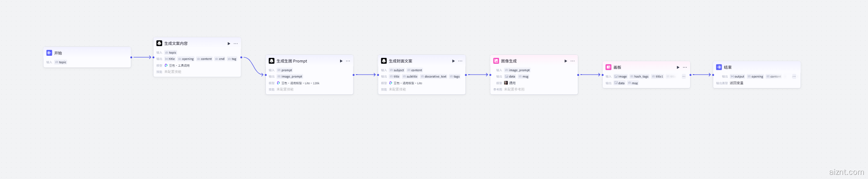Viewport: 868px width, 179px height.
Task: Click prompt input tag in 生成生图 Prompt
Action: coord(285,70)
